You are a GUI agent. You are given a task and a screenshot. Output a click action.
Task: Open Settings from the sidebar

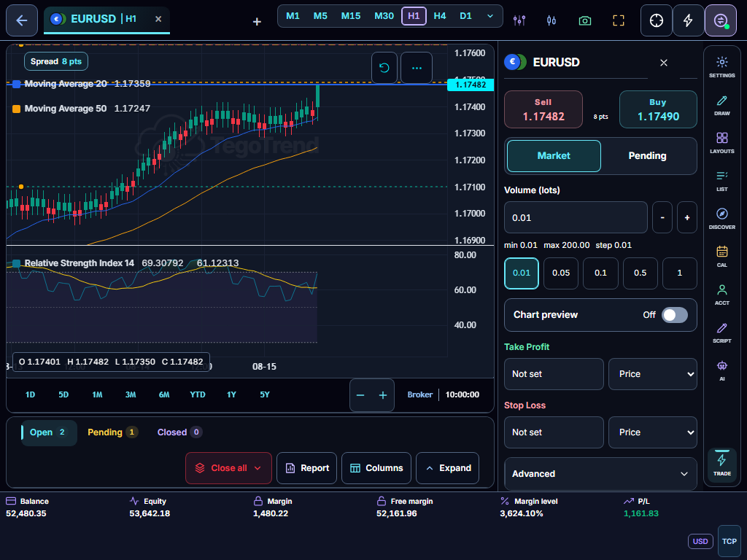point(721,67)
